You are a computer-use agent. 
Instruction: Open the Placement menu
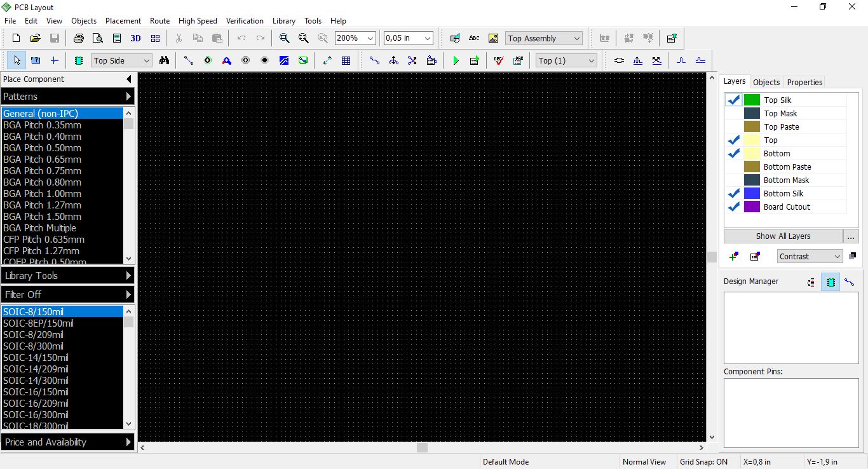tap(123, 21)
